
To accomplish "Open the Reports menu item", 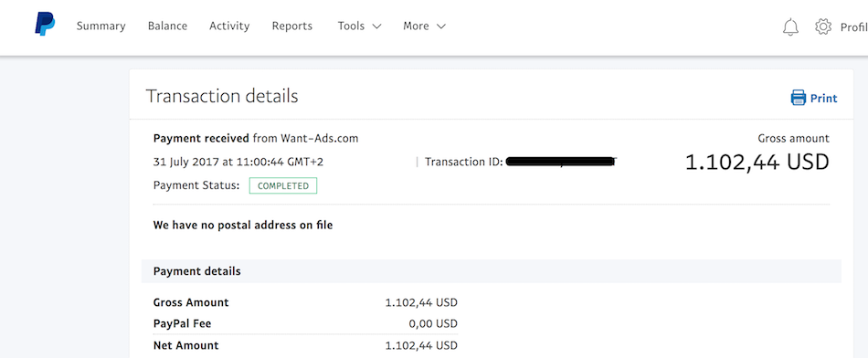I will 291,26.
